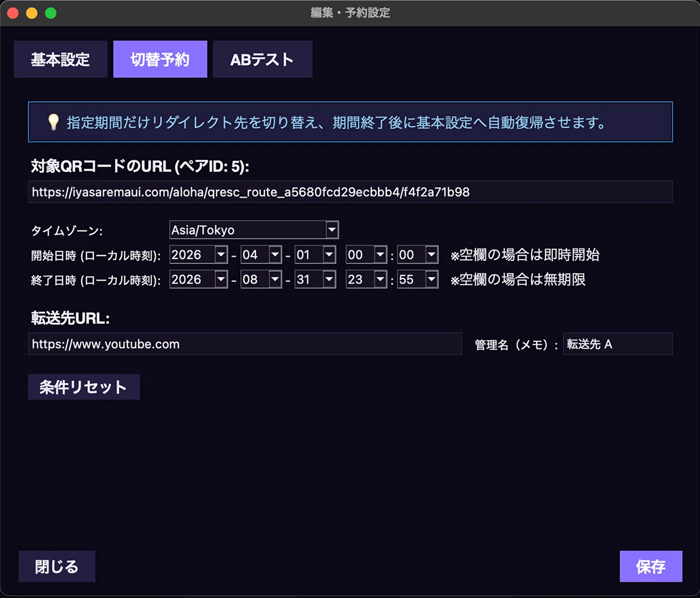Open the ABテスト tab
Screen dimensions: 700x598
(262, 59)
